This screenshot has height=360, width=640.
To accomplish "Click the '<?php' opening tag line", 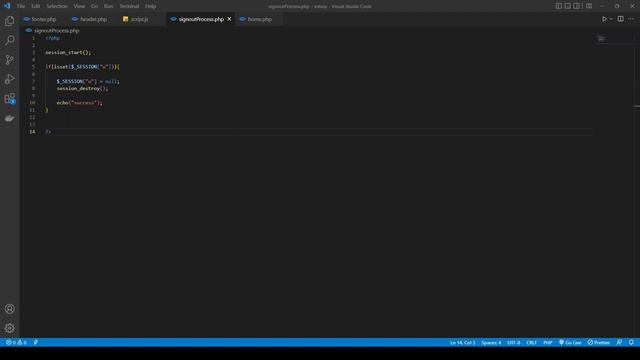I will (x=52, y=38).
